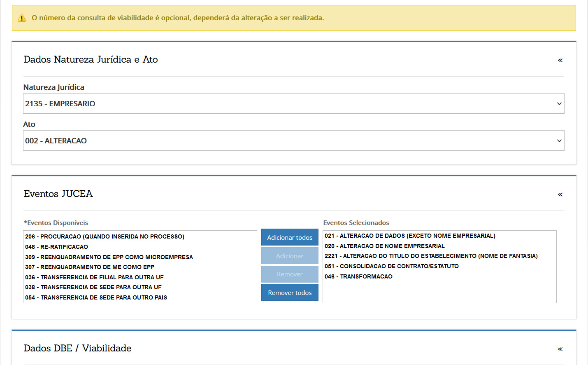The image size is (588, 365).
Task: Select 036 - TRANSFERENCIA DE FILIAL PARA OUTRA UF
Action: click(140, 277)
